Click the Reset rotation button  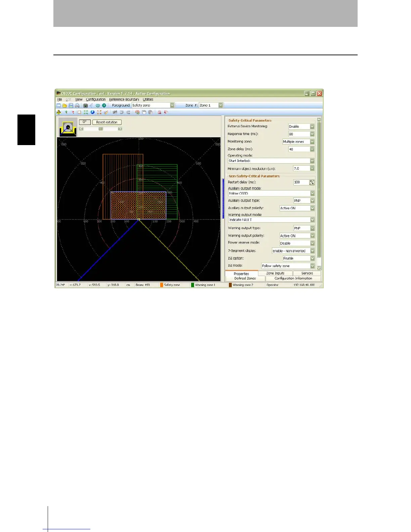pos(107,122)
